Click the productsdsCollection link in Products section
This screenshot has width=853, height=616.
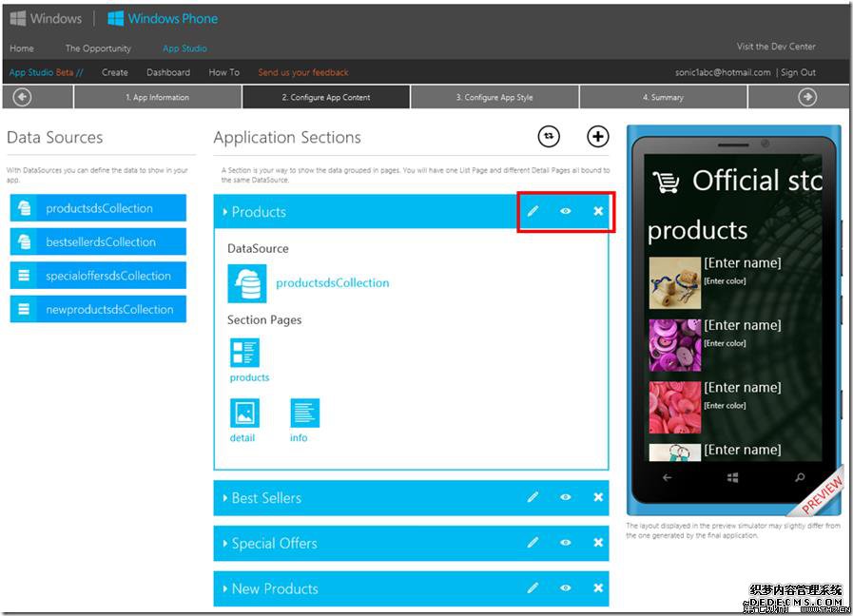(x=333, y=283)
